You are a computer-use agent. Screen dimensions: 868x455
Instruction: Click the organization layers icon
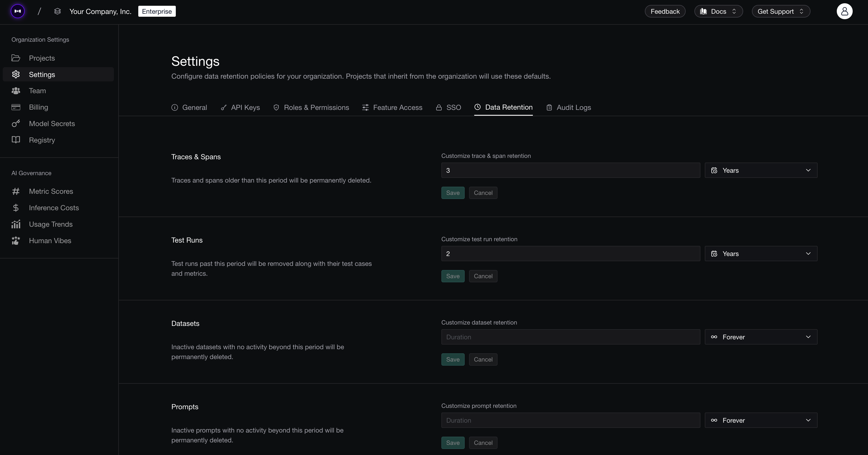57,11
